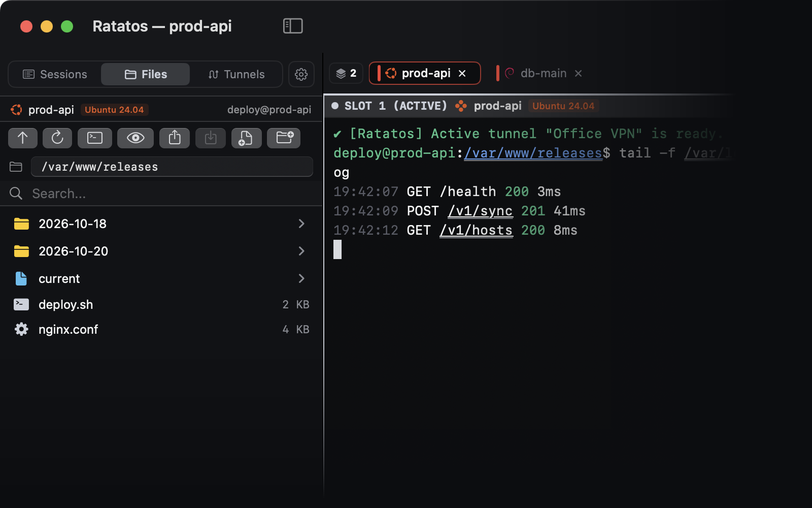Viewport: 812px width, 508px height.
Task: Open the /var/www/releases link in terminal
Action: tap(533, 153)
